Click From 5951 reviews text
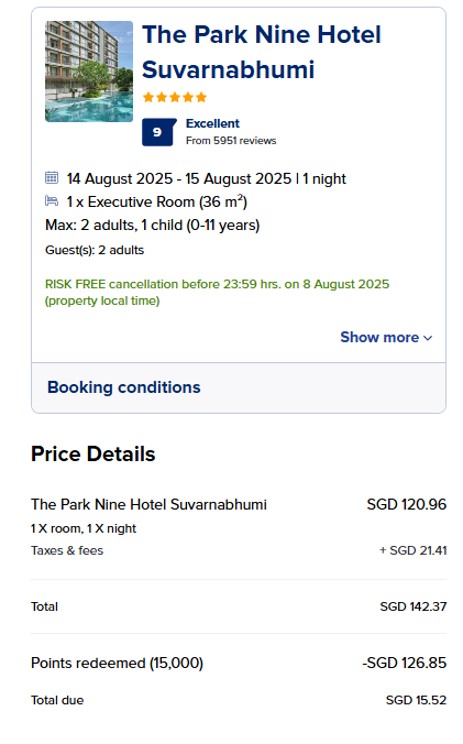 pos(231,140)
